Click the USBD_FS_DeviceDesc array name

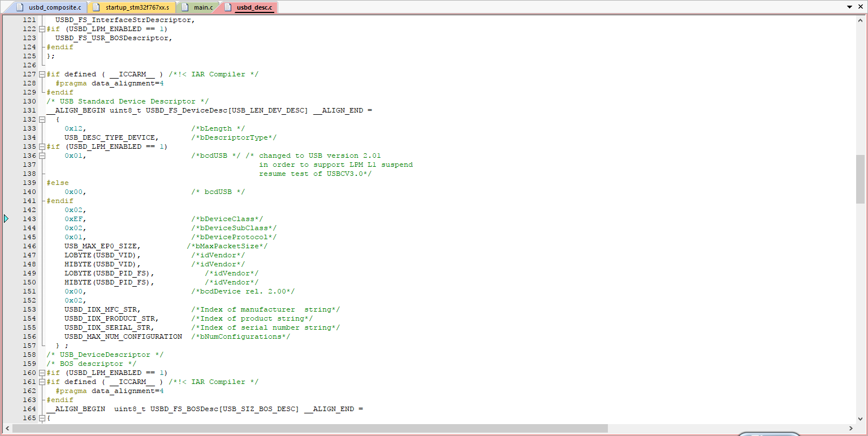(x=186, y=110)
